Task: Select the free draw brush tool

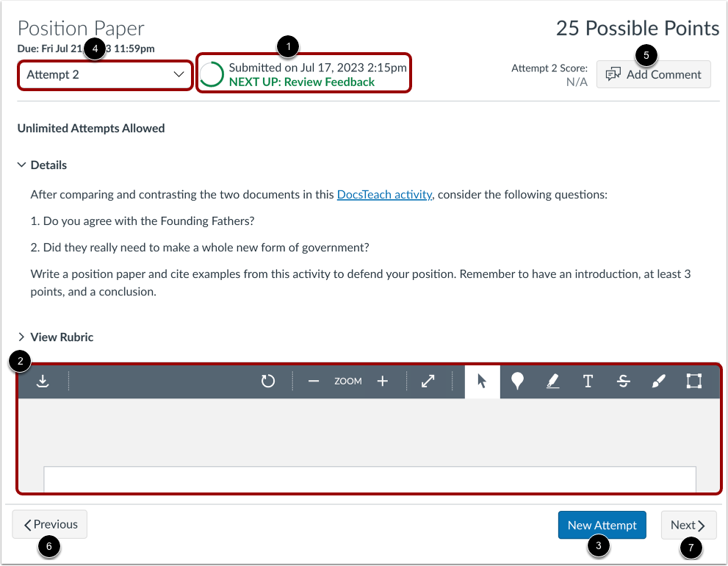Action: [658, 381]
